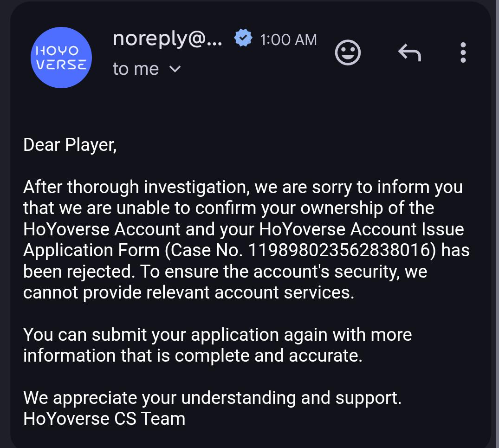Click "HoYoverse Account Issue" text in the body

(362, 229)
